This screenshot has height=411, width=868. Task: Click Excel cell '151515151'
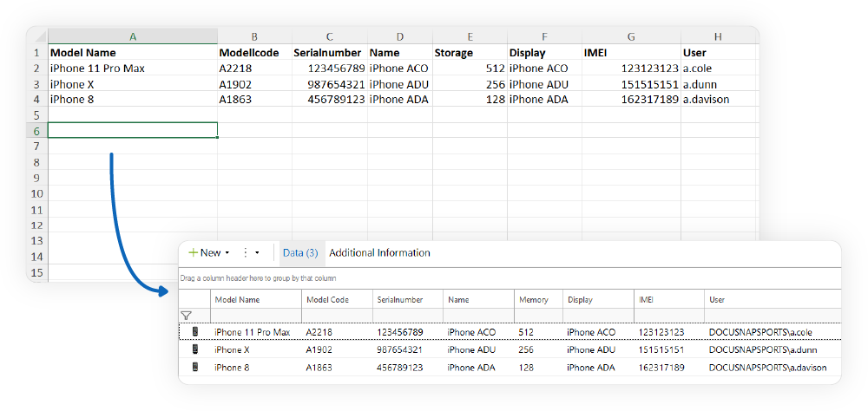[631, 85]
